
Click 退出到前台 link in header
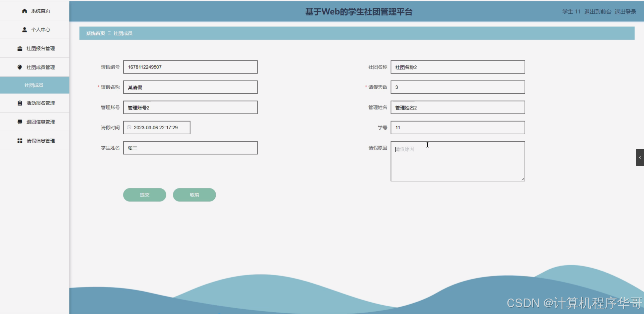[x=597, y=11]
